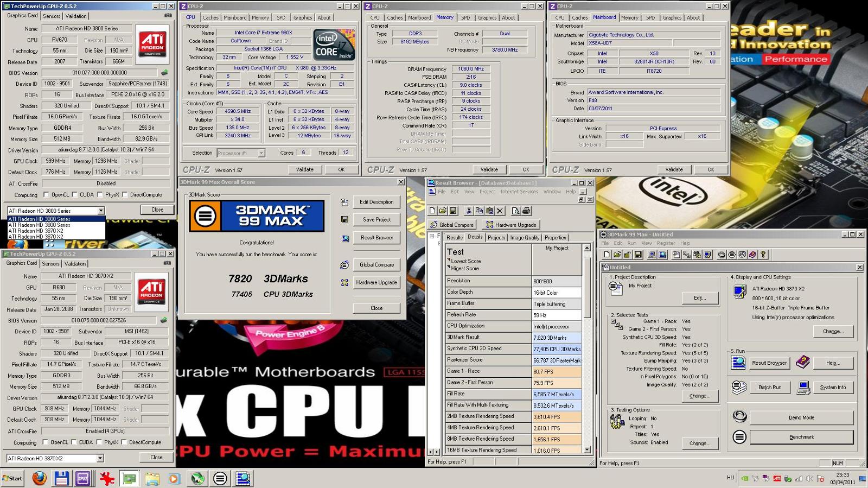Click Print icon in Result Browser toolbar

click(526, 211)
